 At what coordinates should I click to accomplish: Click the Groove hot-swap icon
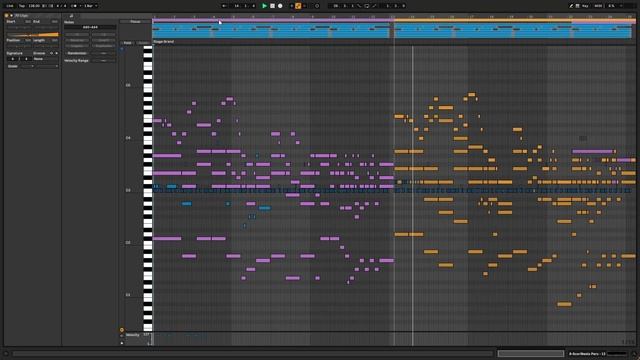pyautogui.click(x=51, y=53)
